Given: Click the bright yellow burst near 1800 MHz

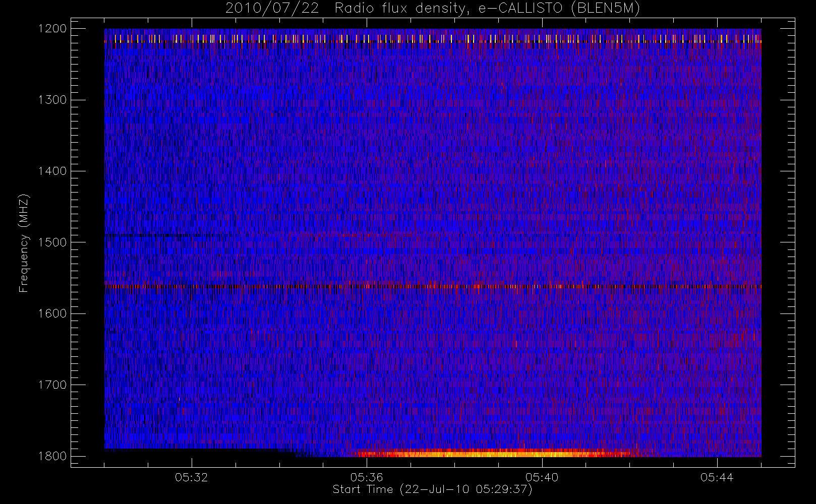Looking at the screenshot, I should (494, 453).
